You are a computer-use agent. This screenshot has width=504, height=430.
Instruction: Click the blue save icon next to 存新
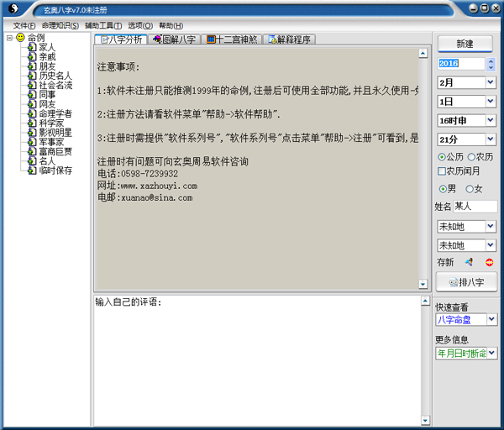tap(469, 262)
